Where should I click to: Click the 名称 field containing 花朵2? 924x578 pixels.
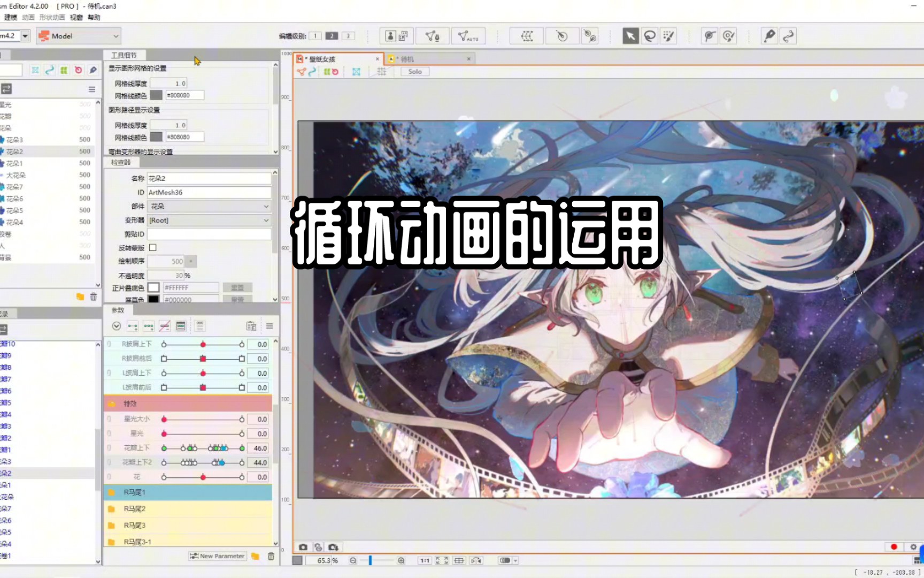(209, 178)
